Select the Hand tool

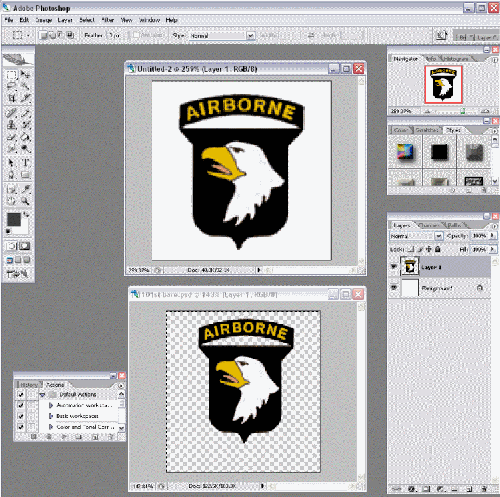pos(11,201)
